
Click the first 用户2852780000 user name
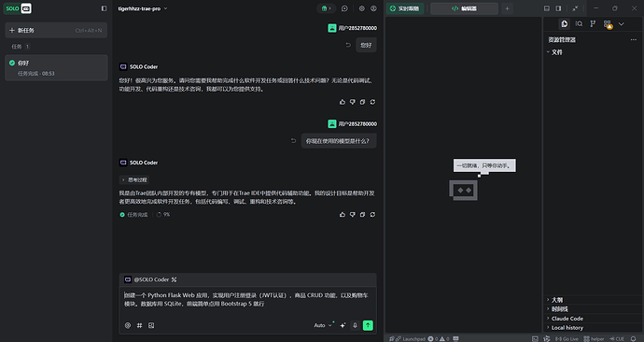pos(357,28)
